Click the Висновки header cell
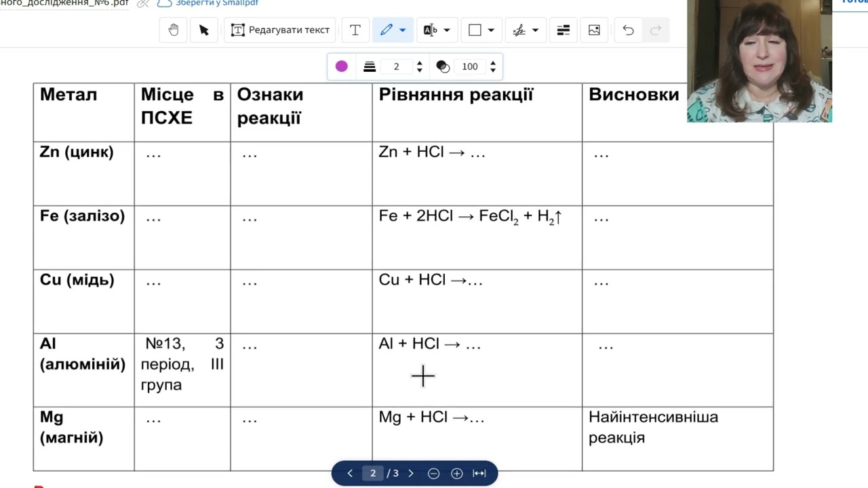This screenshot has height=488, width=868. point(633,95)
